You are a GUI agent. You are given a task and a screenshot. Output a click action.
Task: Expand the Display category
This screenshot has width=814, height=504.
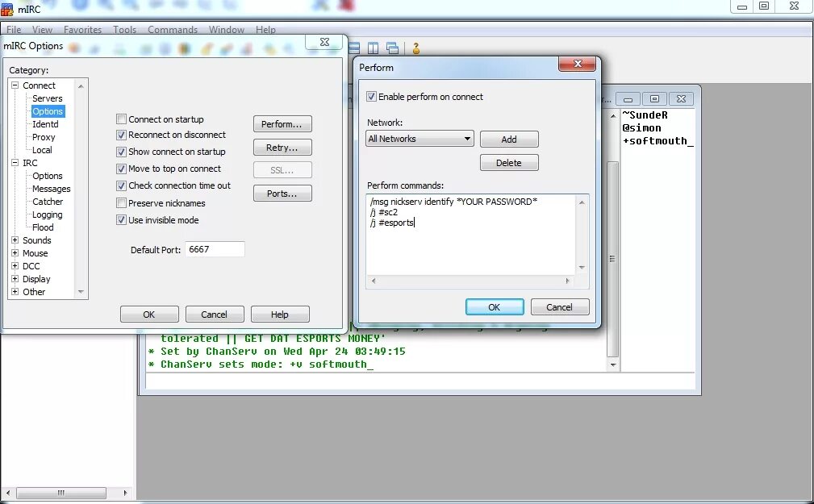point(15,279)
